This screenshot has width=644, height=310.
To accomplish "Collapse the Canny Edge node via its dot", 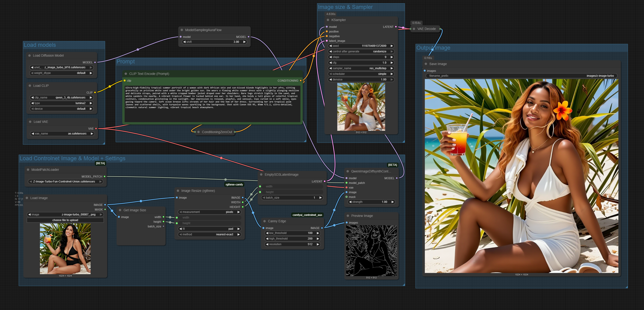I will [265, 221].
